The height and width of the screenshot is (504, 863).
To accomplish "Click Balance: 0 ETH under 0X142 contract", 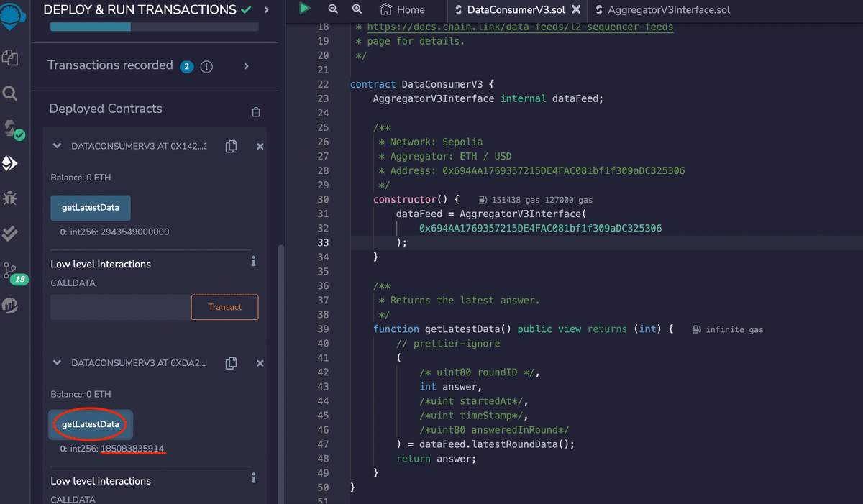I will [81, 177].
